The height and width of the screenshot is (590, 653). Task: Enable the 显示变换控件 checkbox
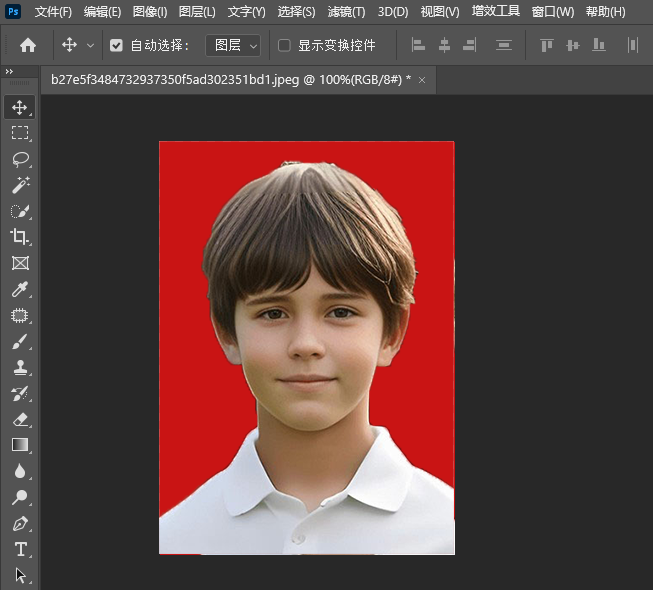284,45
